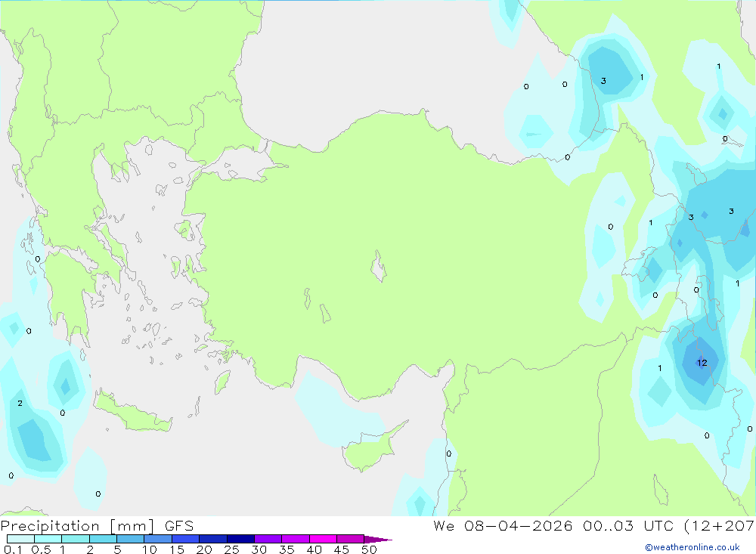Select the 0.5–1 mm legend color swatch
The height and width of the screenshot is (554, 756).
(x=48, y=539)
